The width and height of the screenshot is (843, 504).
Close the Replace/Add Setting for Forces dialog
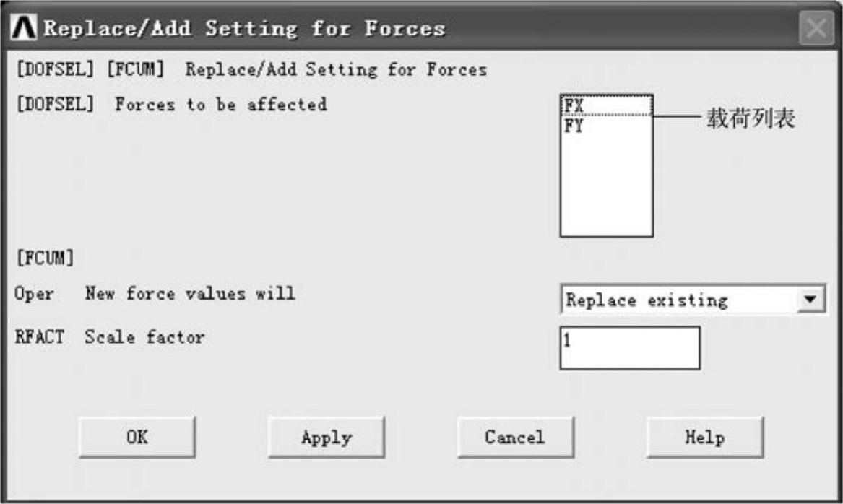coord(816,27)
